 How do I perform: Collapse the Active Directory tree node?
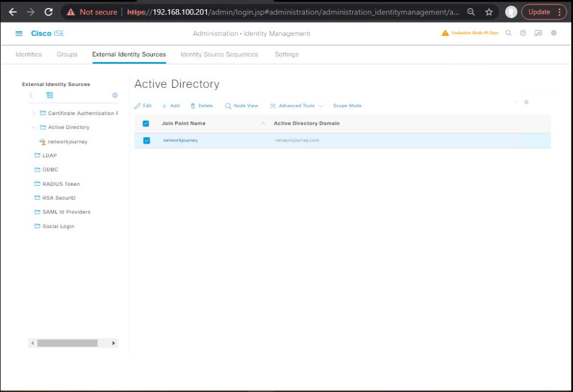[34, 127]
